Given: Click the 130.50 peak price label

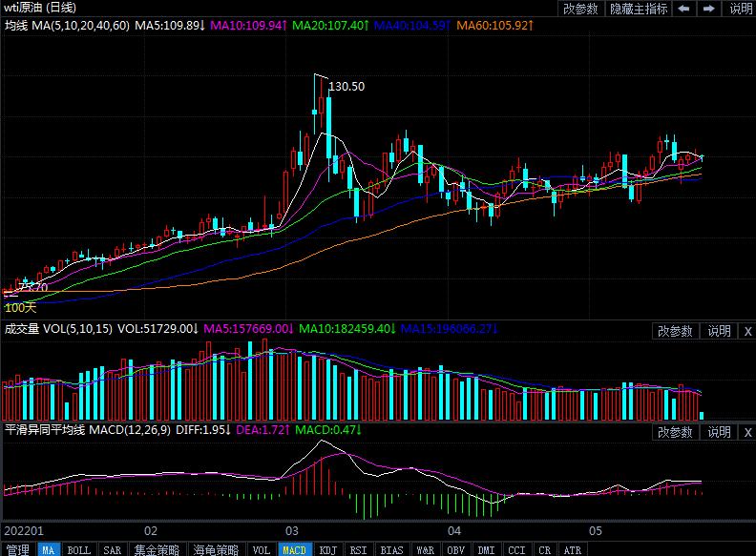Looking at the screenshot, I should click(346, 86).
